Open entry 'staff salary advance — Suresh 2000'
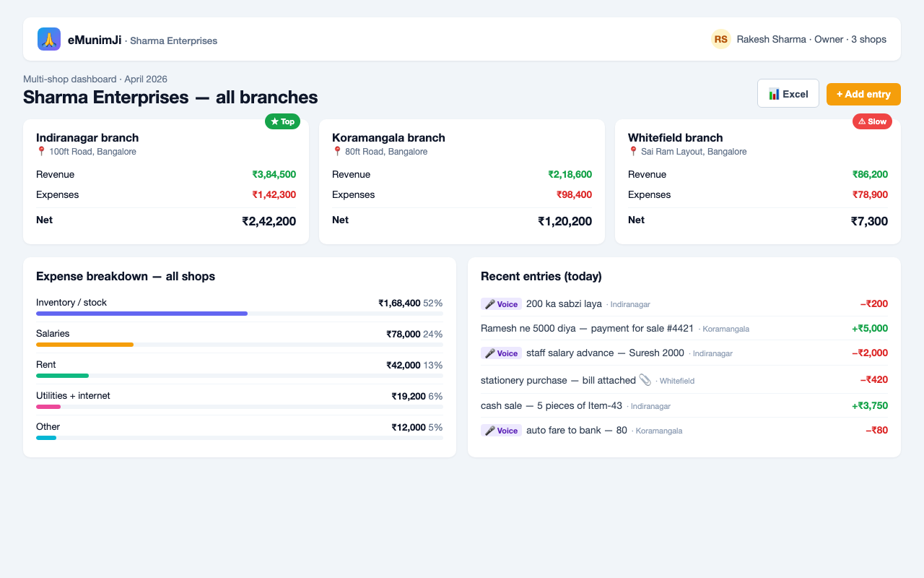 tap(605, 353)
